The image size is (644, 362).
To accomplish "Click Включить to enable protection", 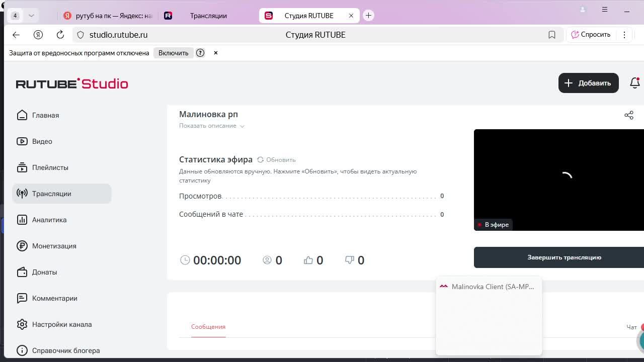I will click(174, 53).
